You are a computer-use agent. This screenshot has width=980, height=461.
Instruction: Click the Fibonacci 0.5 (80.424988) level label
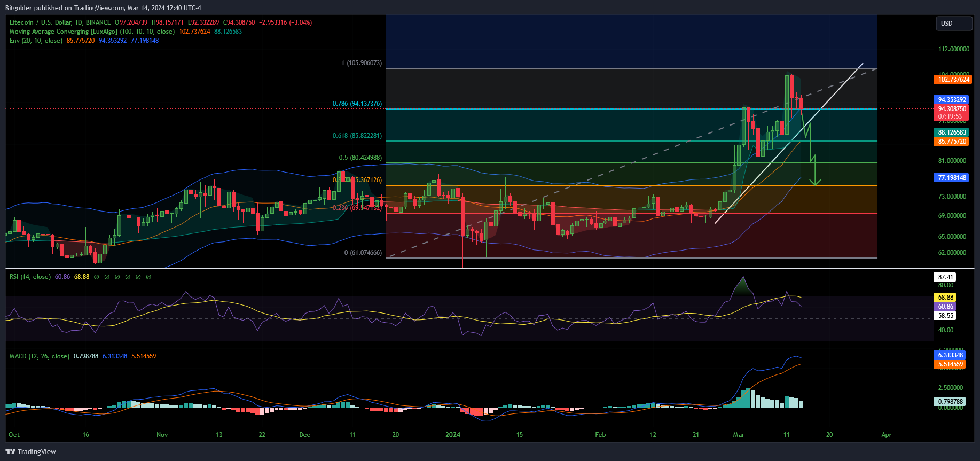point(360,158)
